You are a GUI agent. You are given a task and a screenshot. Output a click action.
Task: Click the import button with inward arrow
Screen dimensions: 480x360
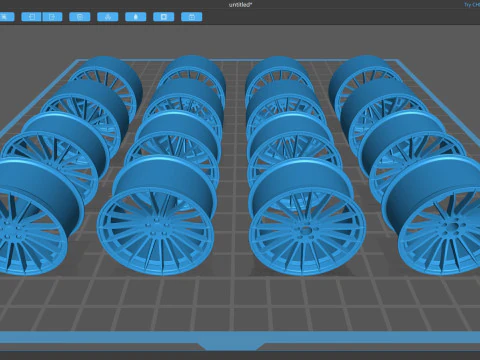pyautogui.click(x=31, y=17)
